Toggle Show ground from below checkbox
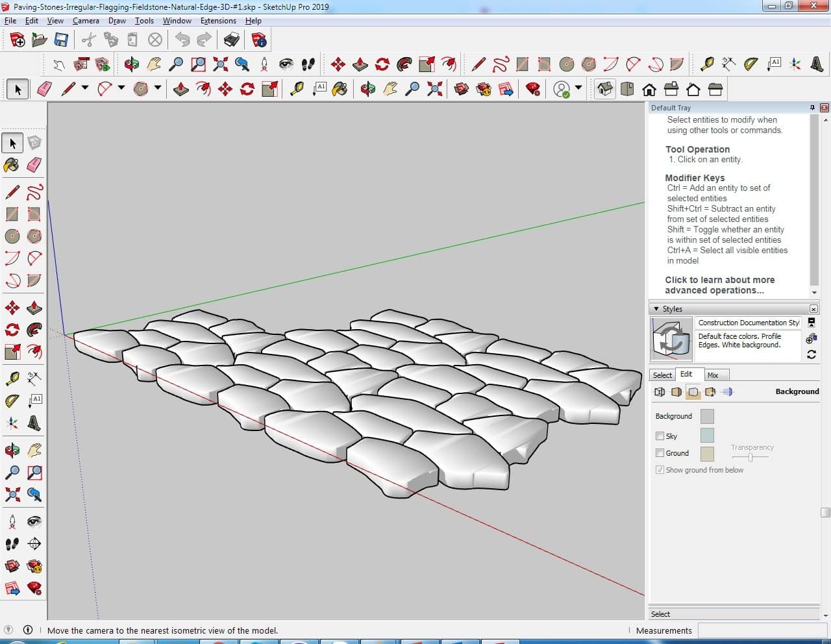Screen dimensions: 831x644 (660, 470)
